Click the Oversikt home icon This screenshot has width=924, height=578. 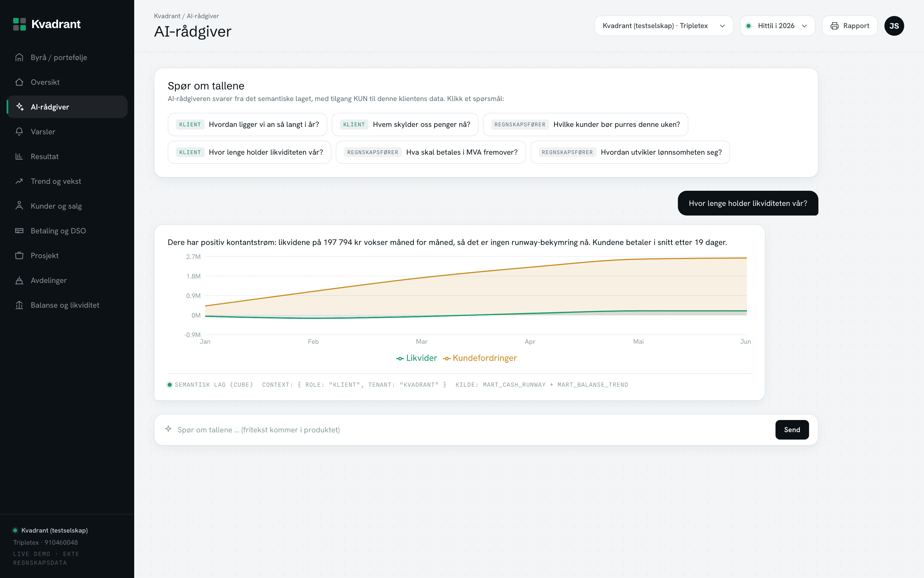click(x=19, y=82)
